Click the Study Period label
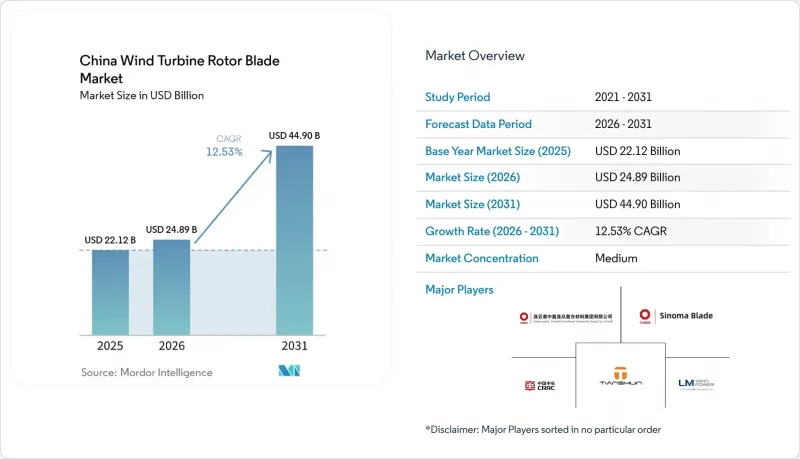 pyautogui.click(x=458, y=97)
